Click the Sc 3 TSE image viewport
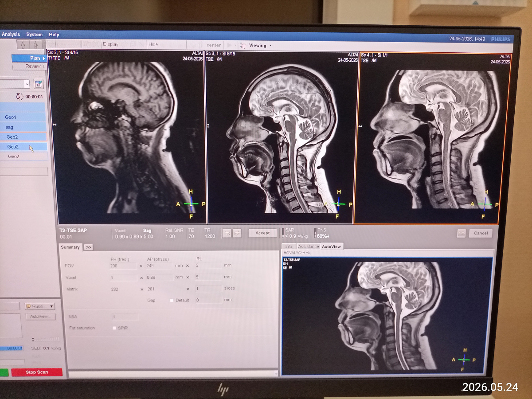The height and width of the screenshot is (399, 532). (283, 137)
